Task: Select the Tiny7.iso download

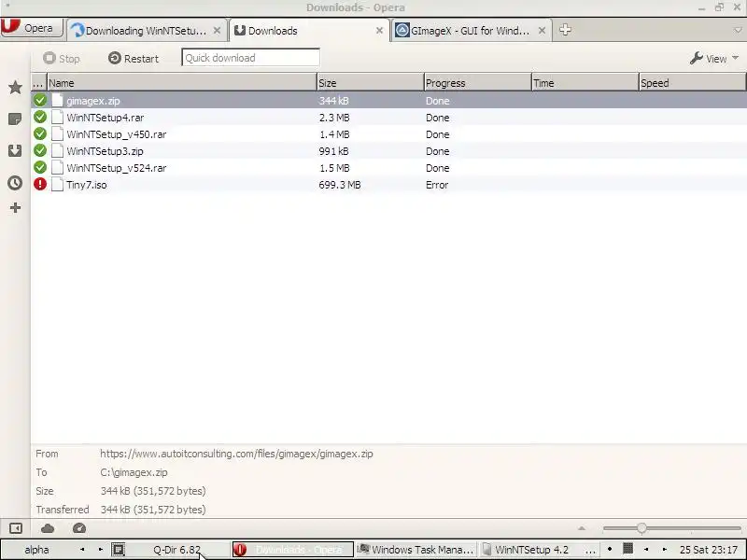Action: click(388, 185)
